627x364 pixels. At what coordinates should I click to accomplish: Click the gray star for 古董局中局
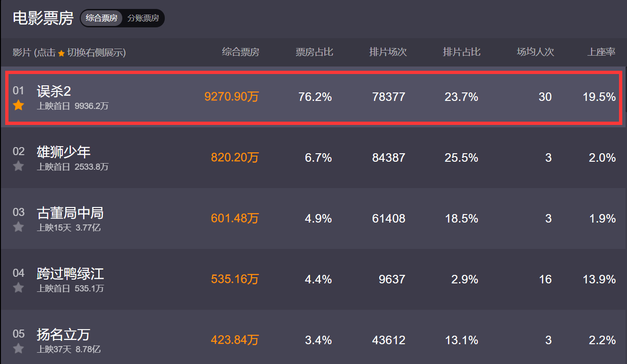tap(18, 227)
